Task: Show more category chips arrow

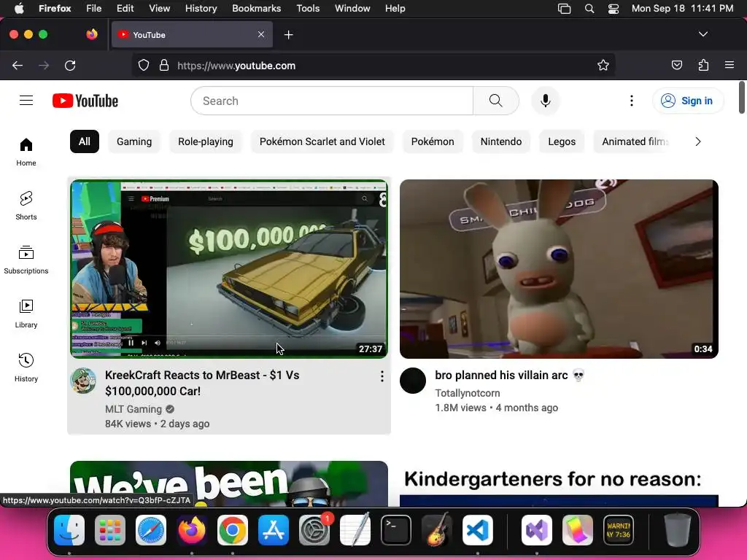Action: point(698,141)
